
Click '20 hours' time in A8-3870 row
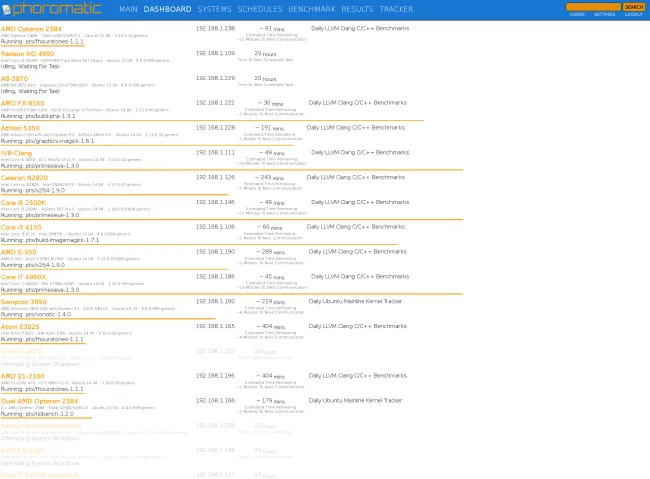pyautogui.click(x=265, y=78)
